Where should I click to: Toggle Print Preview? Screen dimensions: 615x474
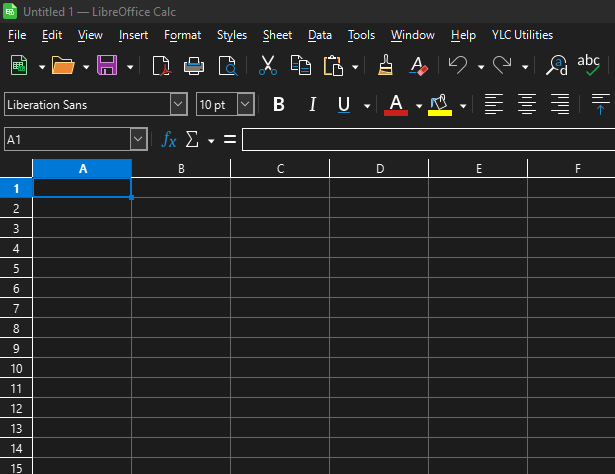tap(228, 65)
